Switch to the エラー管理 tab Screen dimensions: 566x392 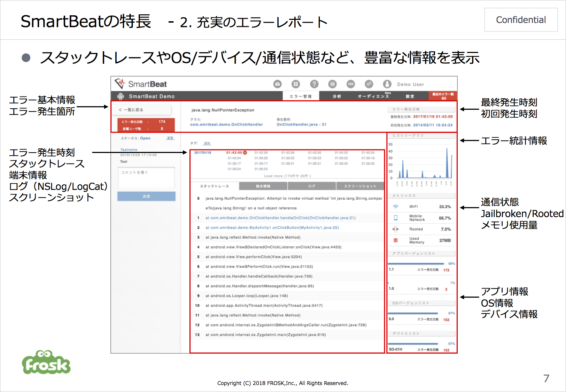click(301, 96)
